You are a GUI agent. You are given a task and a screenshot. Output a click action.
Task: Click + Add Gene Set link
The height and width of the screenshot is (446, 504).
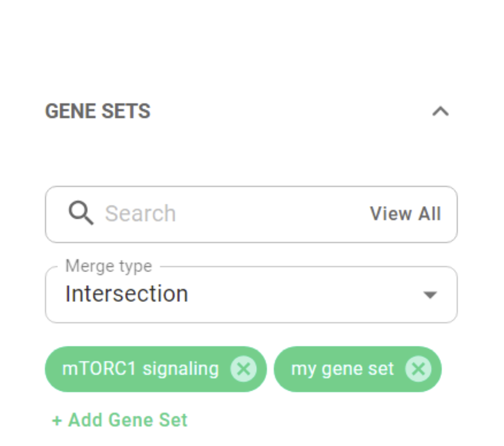point(120,420)
